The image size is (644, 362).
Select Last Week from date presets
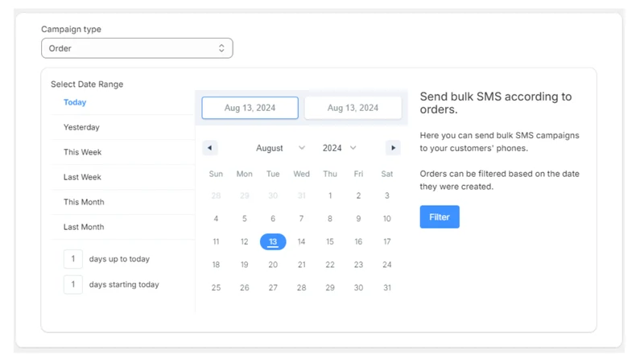coord(122,177)
